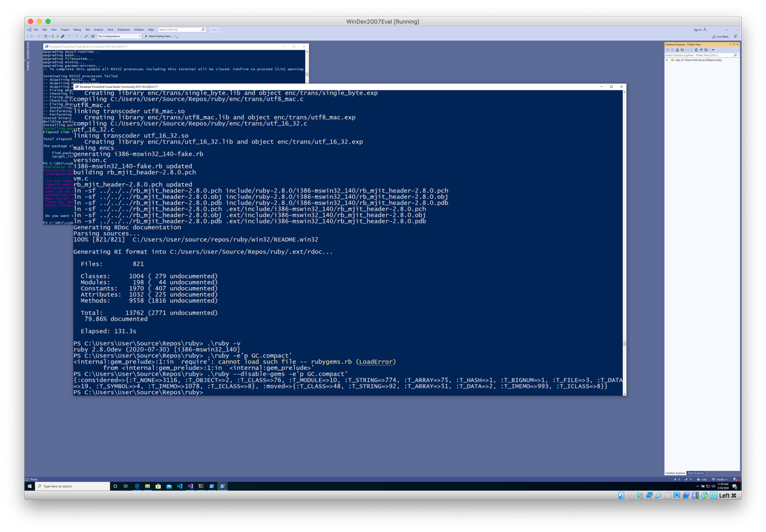The height and width of the screenshot is (532, 766).
Task: Open Visual Studio from the taskbar
Action: [191, 486]
